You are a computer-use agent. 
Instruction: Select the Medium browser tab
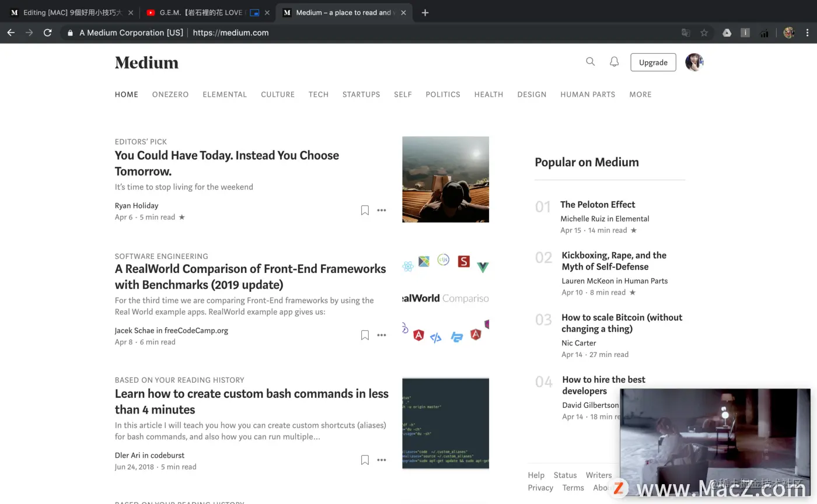click(x=344, y=12)
